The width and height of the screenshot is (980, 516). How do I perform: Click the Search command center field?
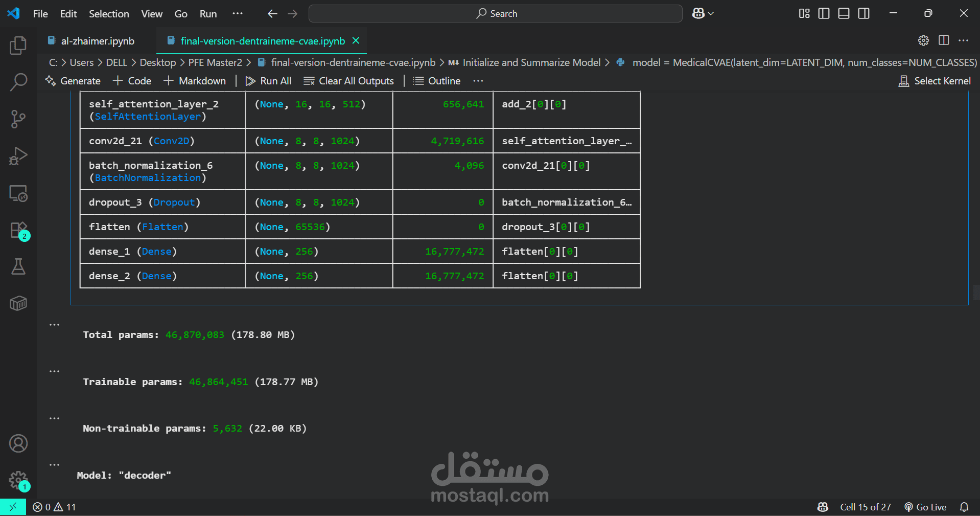[496, 14]
